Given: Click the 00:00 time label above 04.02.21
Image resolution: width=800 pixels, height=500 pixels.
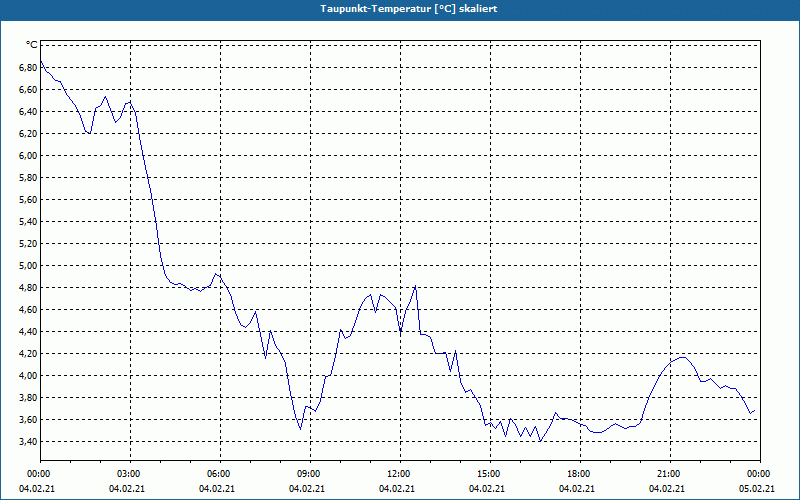Looking at the screenshot, I should point(37,474).
